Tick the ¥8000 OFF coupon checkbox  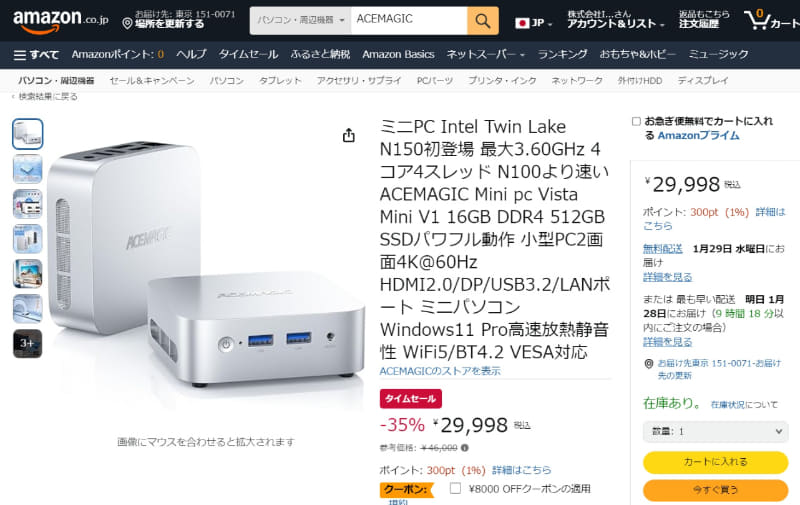[456, 489]
